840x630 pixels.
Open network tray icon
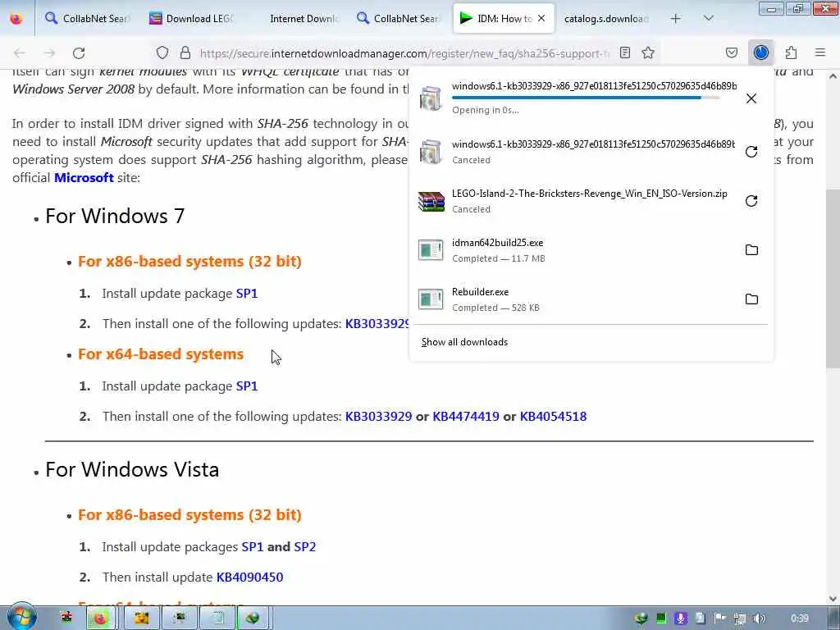(740, 619)
